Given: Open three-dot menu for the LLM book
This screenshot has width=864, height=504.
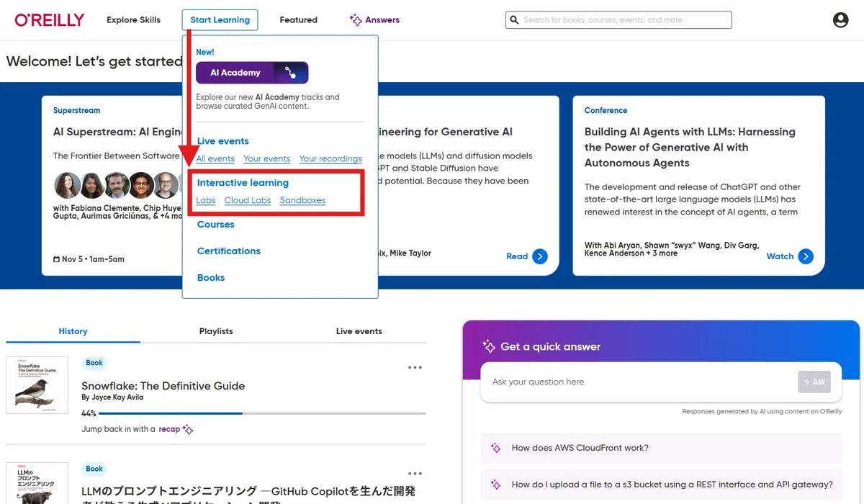Looking at the screenshot, I should 415,473.
